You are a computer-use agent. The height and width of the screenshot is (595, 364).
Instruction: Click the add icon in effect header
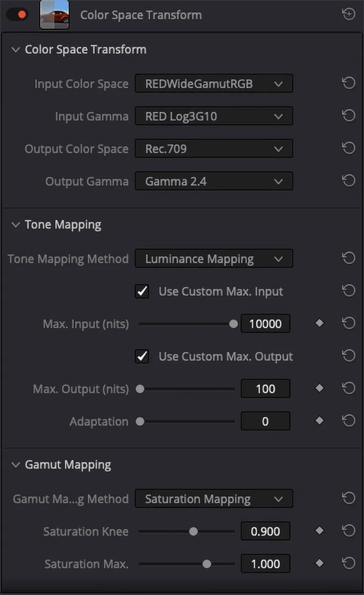pos(348,15)
